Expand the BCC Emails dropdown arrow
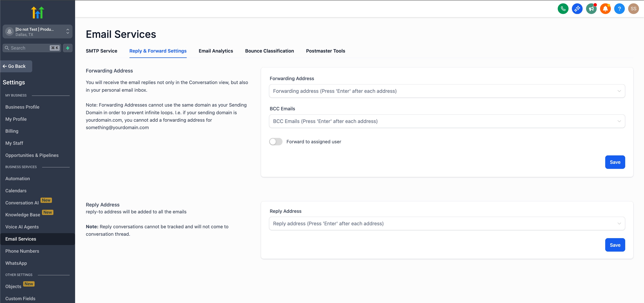This screenshot has height=303, width=644. (x=619, y=121)
